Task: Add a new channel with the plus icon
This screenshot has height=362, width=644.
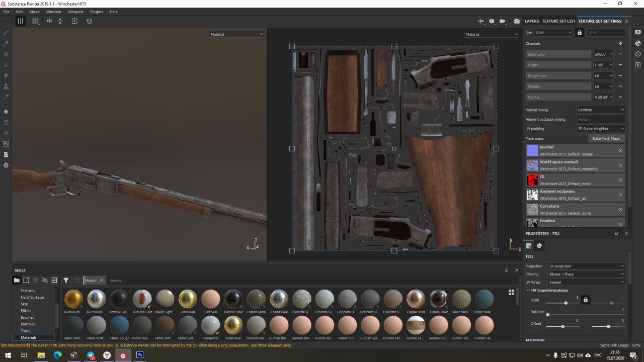Action: click(x=620, y=44)
